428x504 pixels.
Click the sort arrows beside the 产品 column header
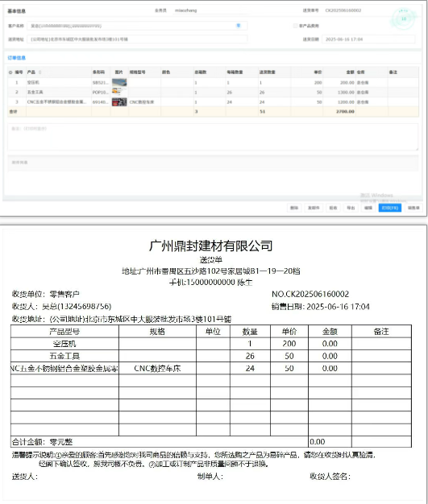[x=40, y=72]
